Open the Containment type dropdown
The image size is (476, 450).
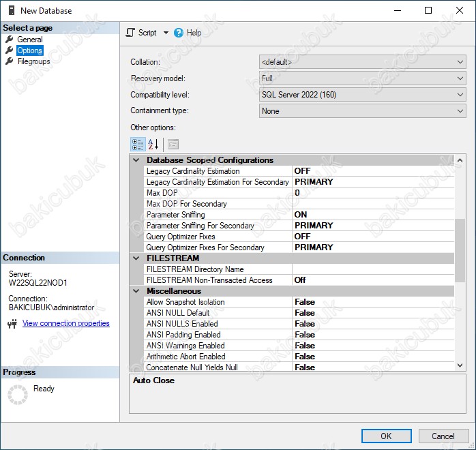[x=460, y=111]
